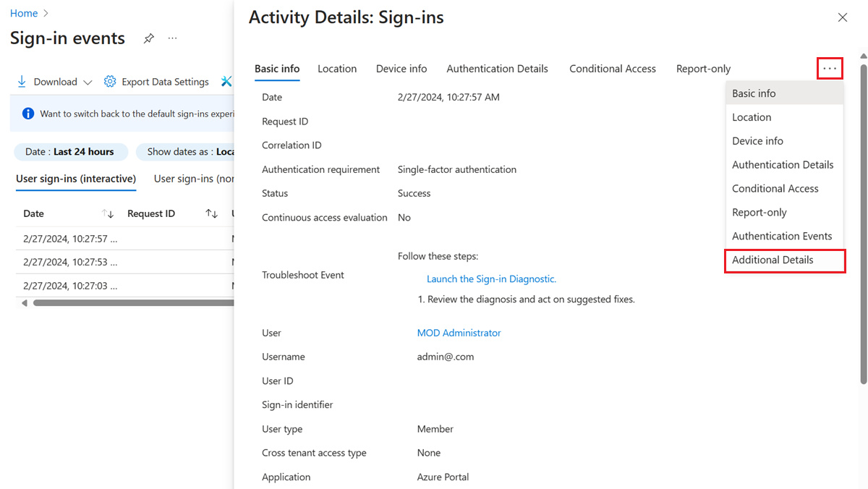This screenshot has height=489, width=868.
Task: Choose Location in overflow menu
Action: 784,117
